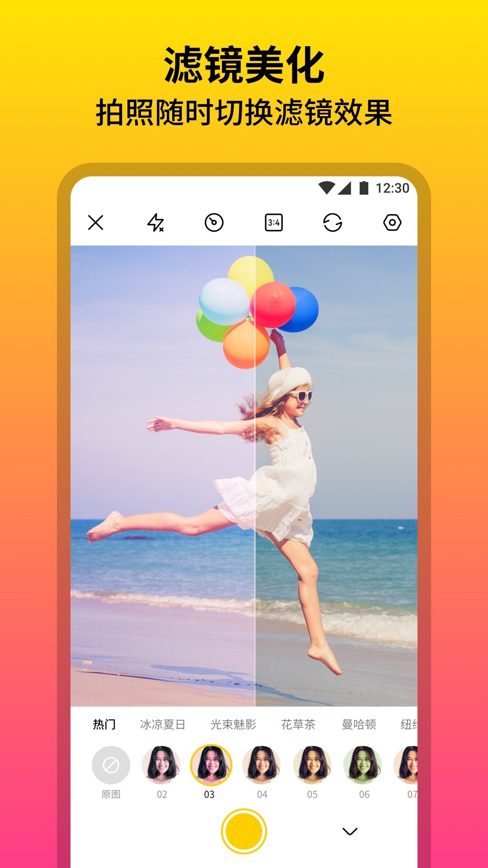The height and width of the screenshot is (868, 488).
Task: Tap the yellow shutter button
Action: point(244,831)
